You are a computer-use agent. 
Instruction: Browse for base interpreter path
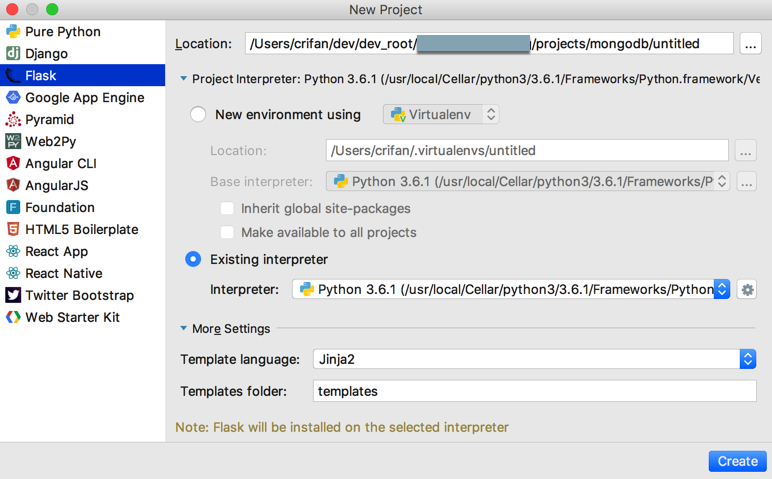(747, 182)
